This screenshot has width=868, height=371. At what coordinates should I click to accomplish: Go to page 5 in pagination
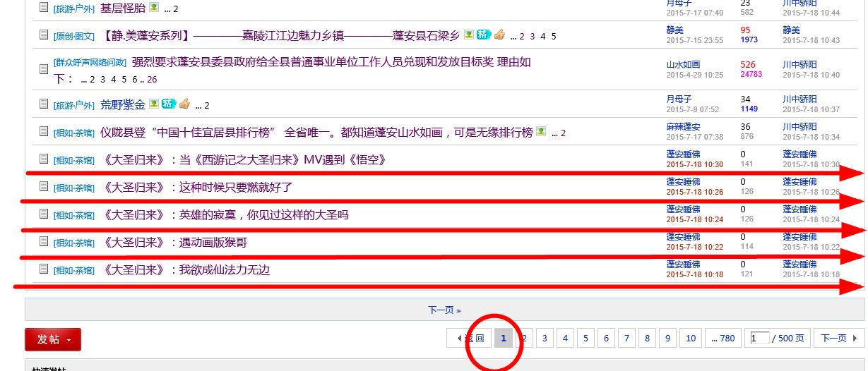(x=585, y=339)
